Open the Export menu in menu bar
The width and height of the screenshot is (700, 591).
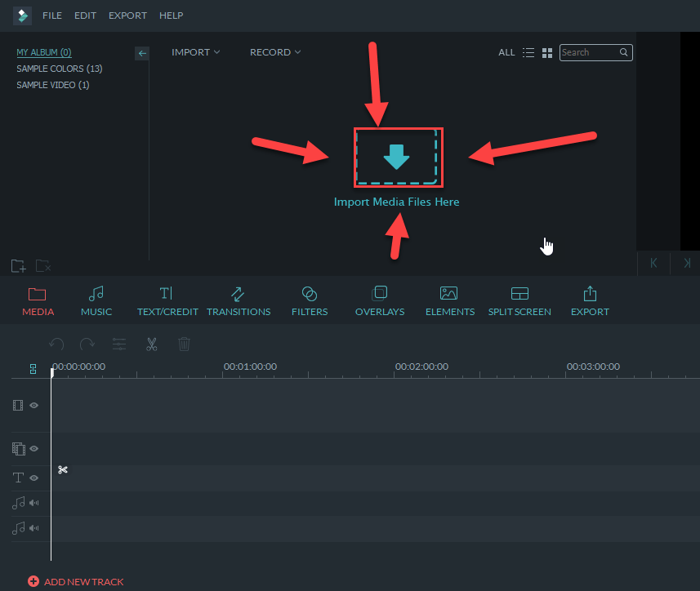[127, 16]
